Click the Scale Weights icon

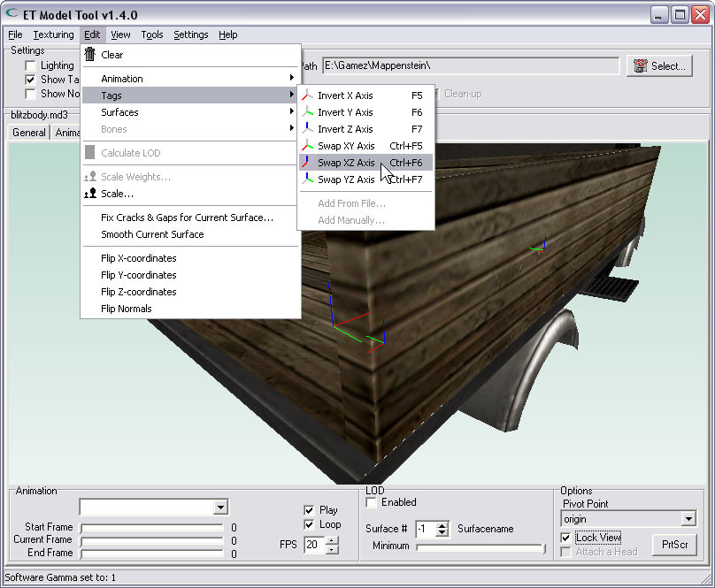click(90, 177)
